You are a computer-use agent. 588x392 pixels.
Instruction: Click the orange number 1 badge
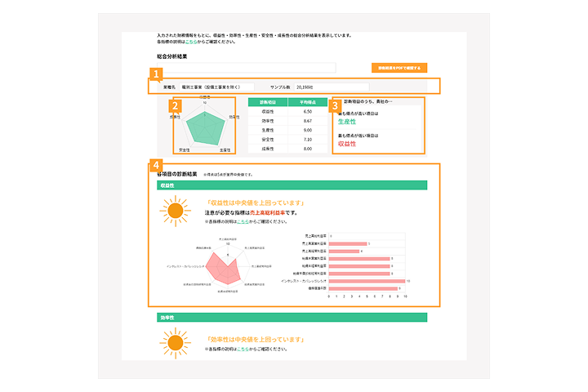click(156, 74)
